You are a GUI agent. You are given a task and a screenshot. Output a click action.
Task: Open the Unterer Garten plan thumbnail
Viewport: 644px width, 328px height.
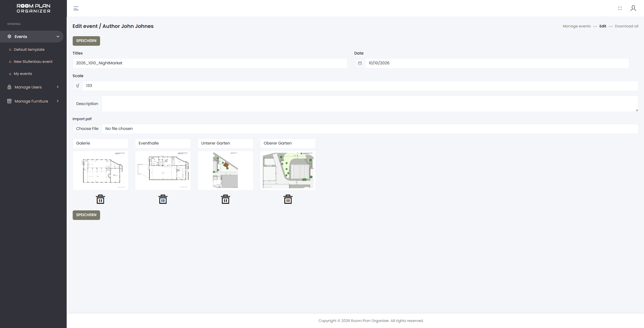coord(226,170)
